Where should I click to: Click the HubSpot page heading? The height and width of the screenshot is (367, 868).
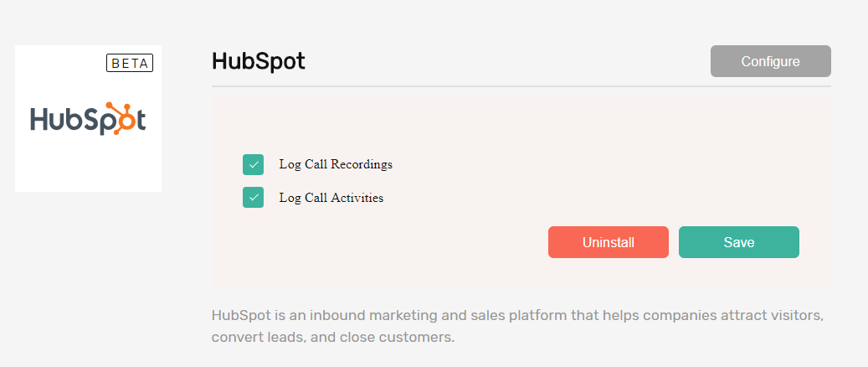tap(259, 61)
